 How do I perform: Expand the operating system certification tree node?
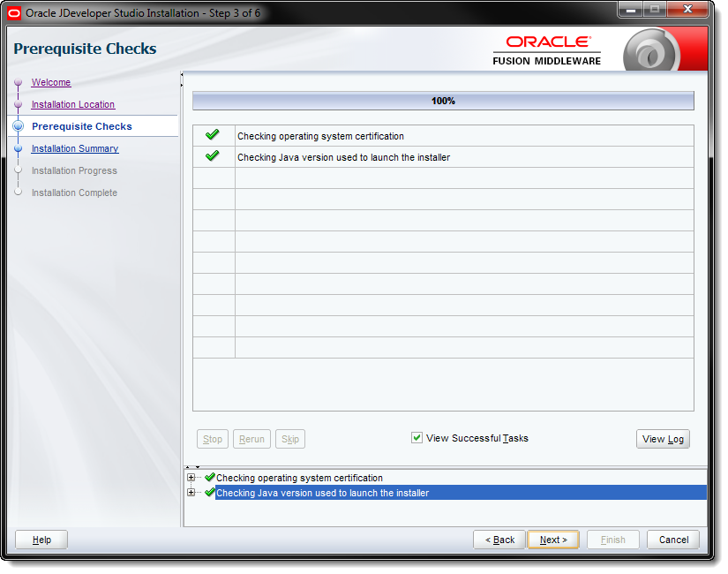191,478
